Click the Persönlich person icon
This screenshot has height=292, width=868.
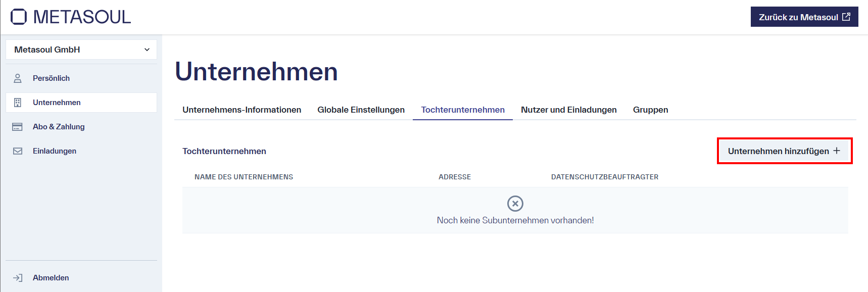coord(18,78)
